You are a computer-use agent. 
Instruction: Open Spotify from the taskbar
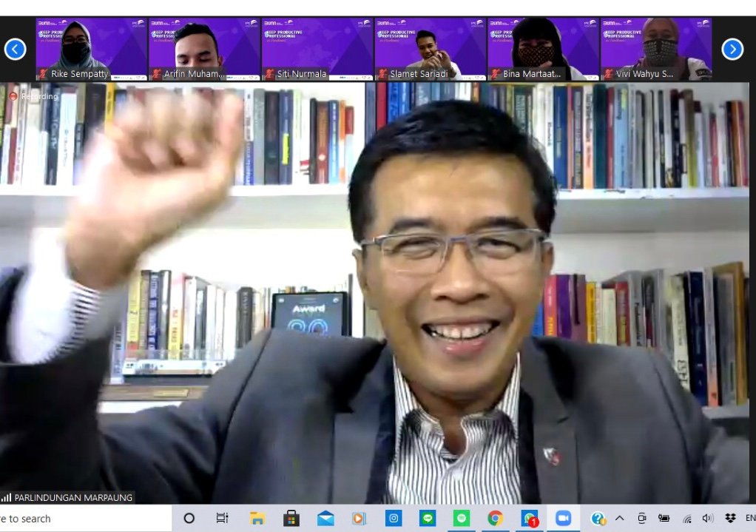pos(462,519)
